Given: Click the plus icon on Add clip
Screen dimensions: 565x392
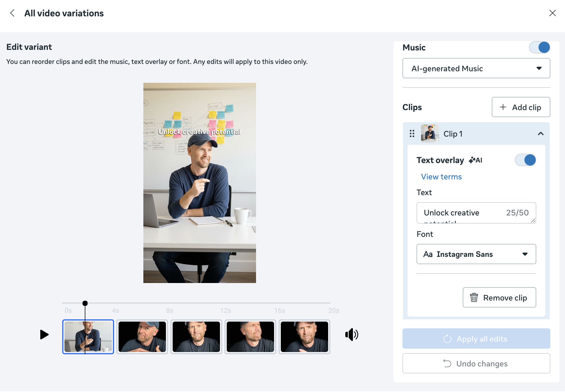Looking at the screenshot, I should pos(503,107).
